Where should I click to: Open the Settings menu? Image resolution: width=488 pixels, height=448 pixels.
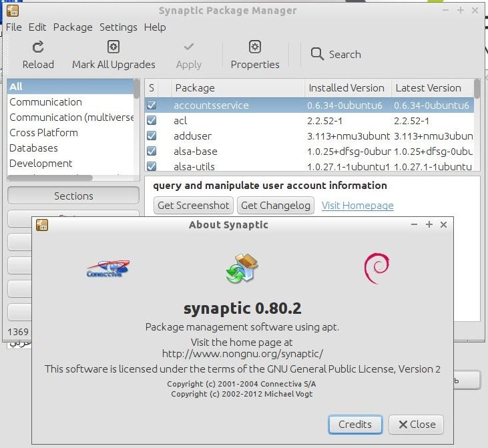coord(118,27)
